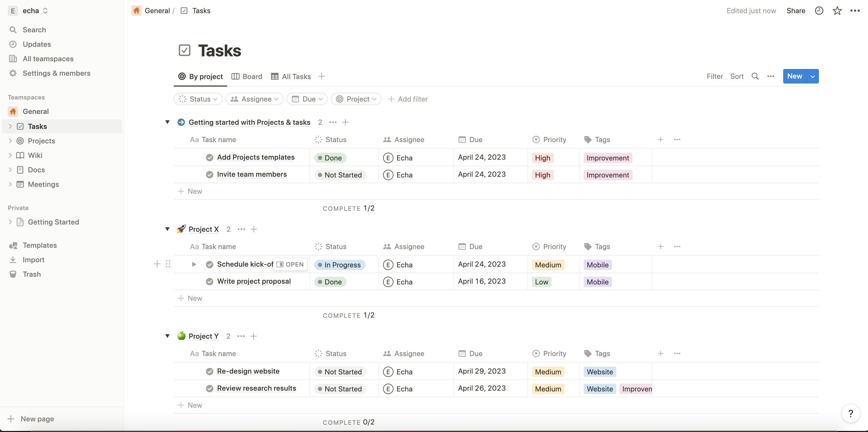
Task: Open help question mark button
Action: click(850, 413)
